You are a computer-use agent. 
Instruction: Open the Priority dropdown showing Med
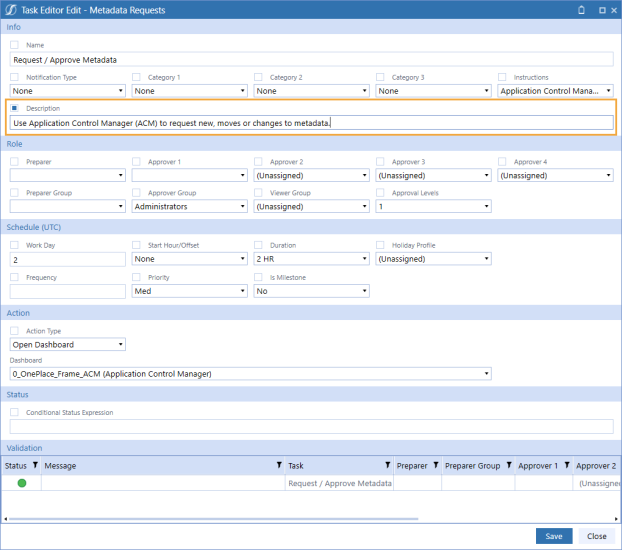190,291
